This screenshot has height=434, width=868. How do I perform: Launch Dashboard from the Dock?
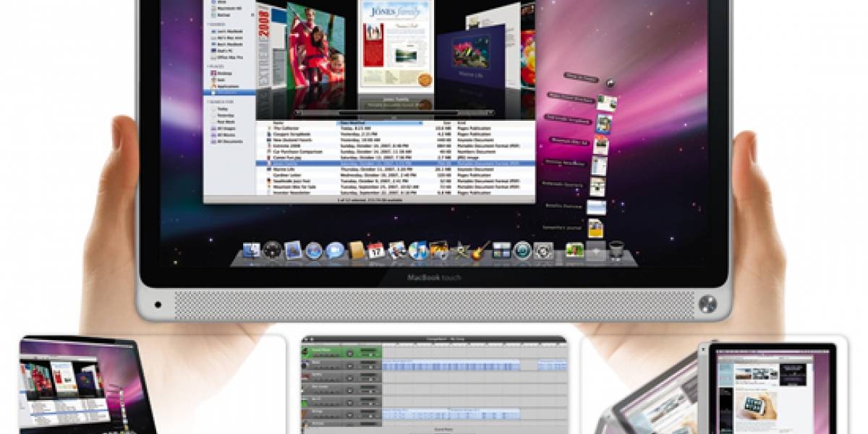(x=272, y=250)
